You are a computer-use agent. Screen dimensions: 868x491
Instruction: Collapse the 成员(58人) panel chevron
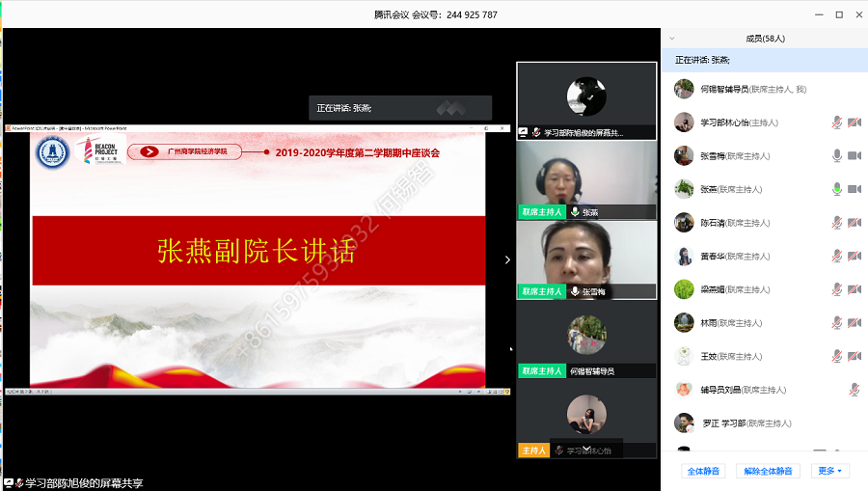pyautogui.click(x=671, y=39)
